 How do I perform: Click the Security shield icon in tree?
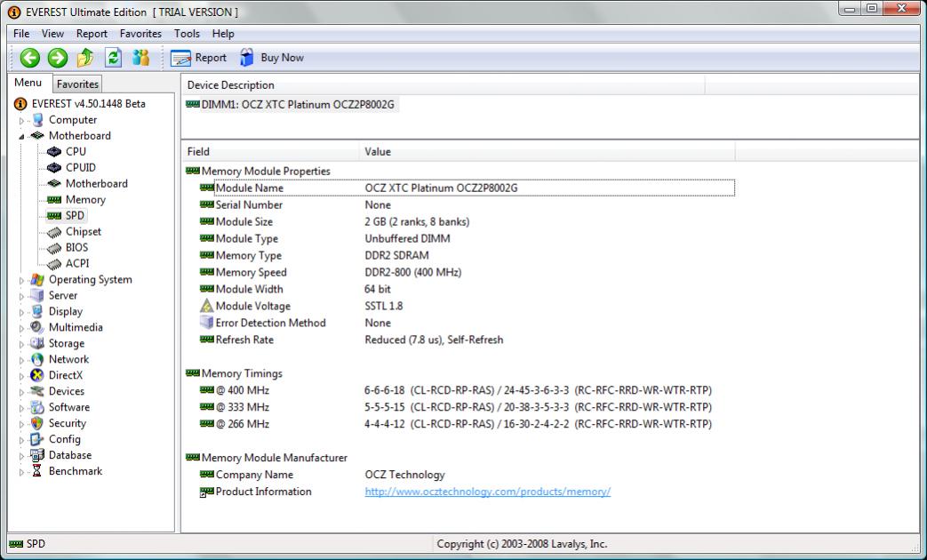(37, 423)
